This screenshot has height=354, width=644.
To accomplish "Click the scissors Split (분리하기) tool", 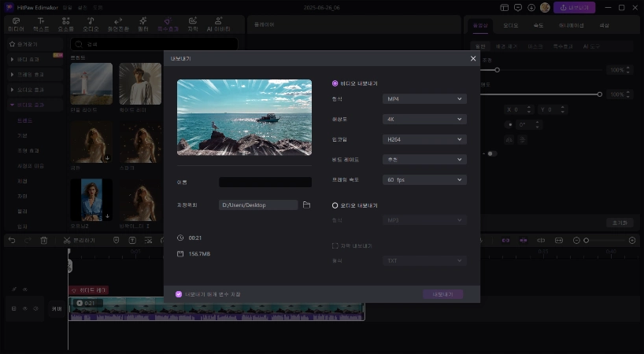I will [x=80, y=241].
